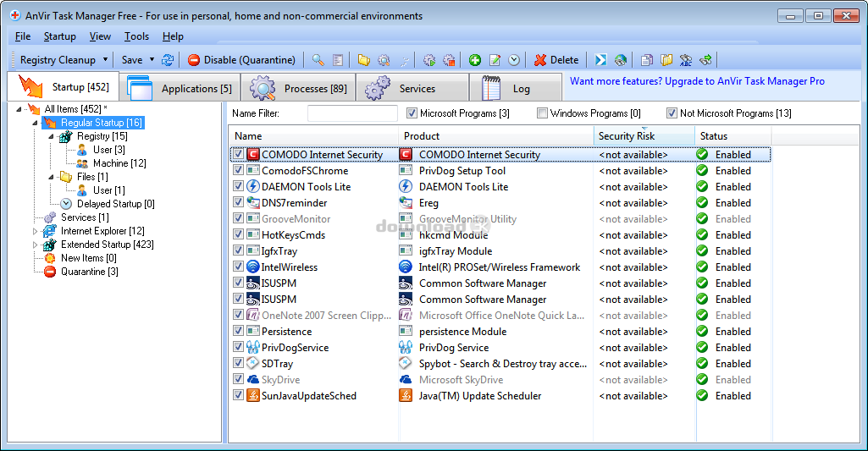Click the copy documents toolbar icon
868x451 pixels.
[x=647, y=60]
